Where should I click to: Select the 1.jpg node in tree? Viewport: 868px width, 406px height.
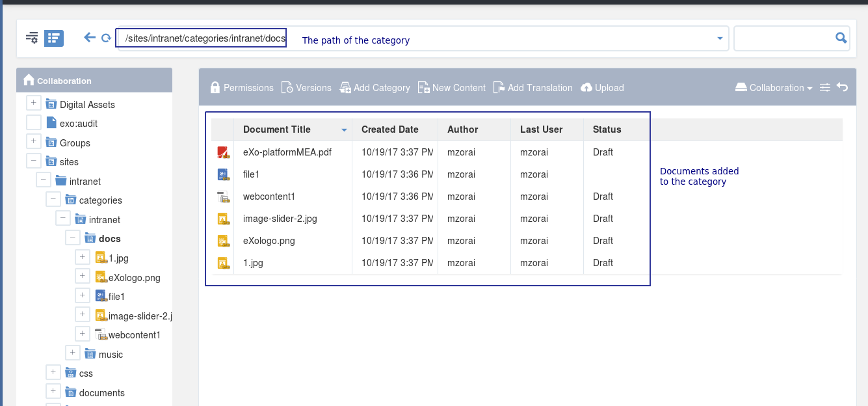coord(118,258)
